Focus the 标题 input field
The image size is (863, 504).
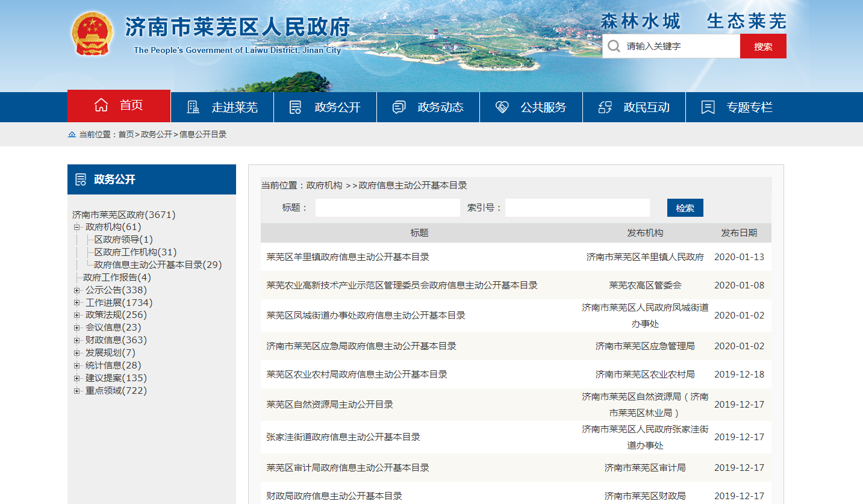click(388, 208)
